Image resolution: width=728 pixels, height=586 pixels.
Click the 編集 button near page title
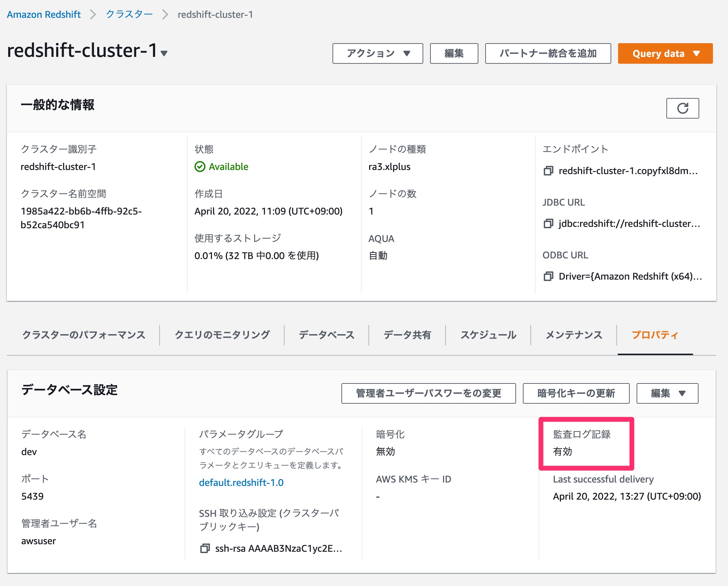pyautogui.click(x=454, y=53)
